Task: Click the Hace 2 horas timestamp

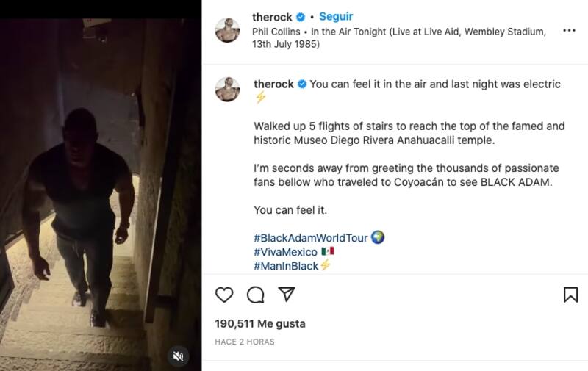Action: 245,342
